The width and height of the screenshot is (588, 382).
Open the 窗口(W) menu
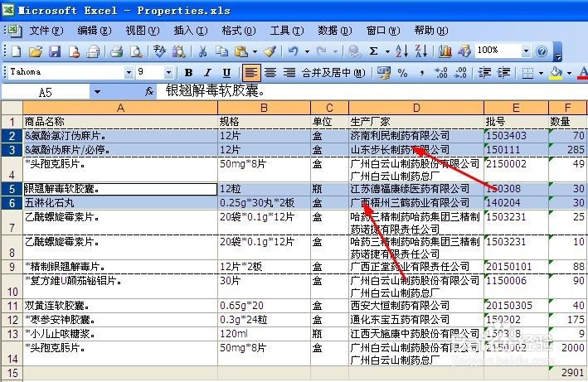383,31
